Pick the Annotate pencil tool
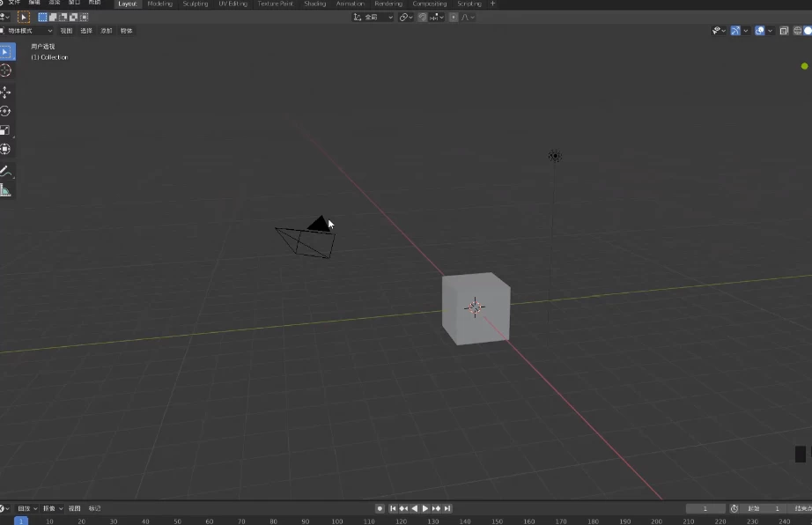The height and width of the screenshot is (525, 812). point(6,170)
